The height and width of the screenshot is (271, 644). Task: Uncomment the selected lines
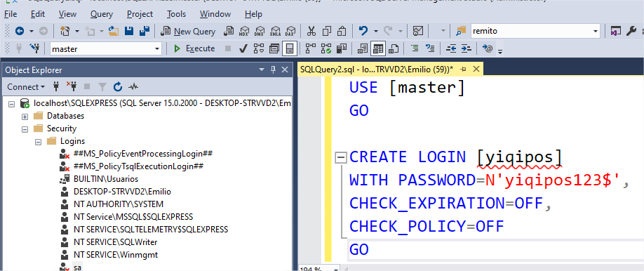pos(430,48)
